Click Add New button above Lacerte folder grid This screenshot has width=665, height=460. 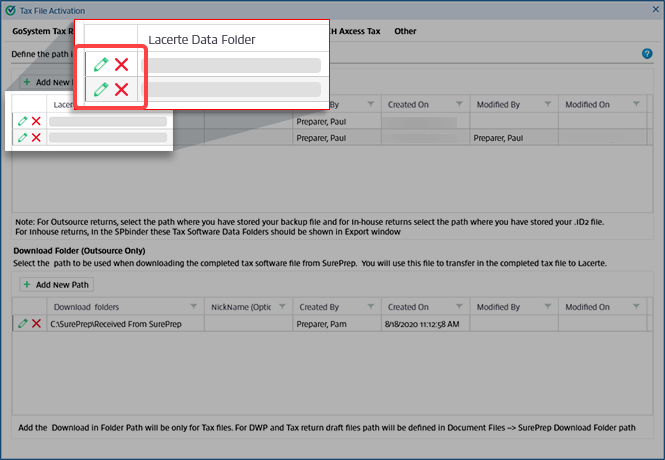[47, 82]
